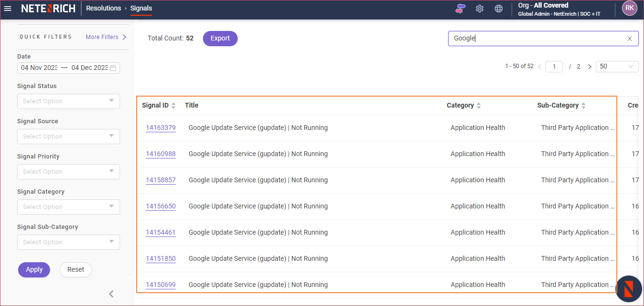Go to previous results page

point(540,67)
